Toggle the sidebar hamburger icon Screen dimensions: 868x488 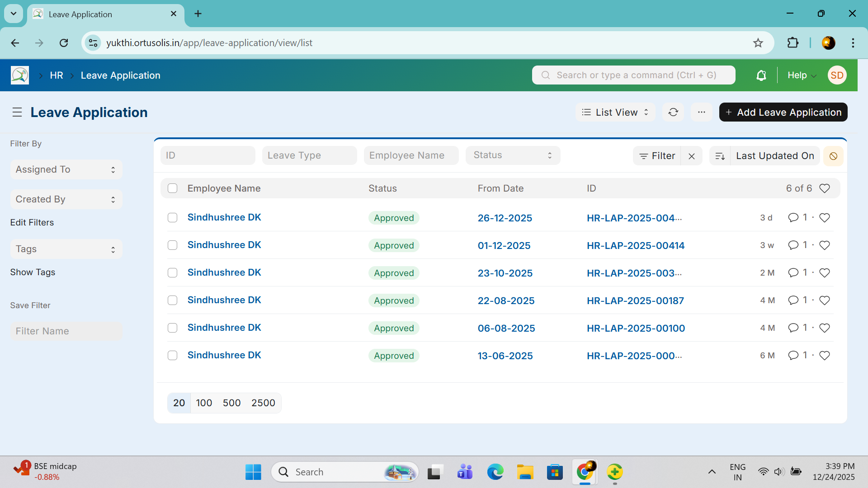coord(17,112)
